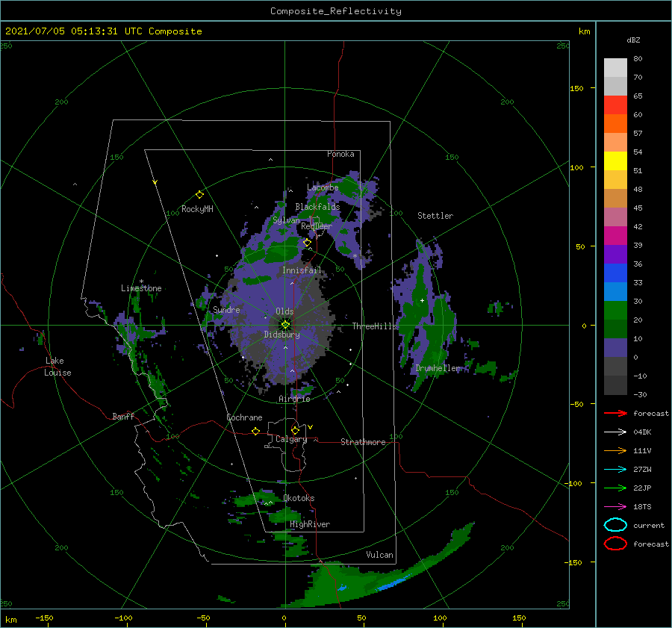Click the bottom axis value 100

click(x=440, y=618)
